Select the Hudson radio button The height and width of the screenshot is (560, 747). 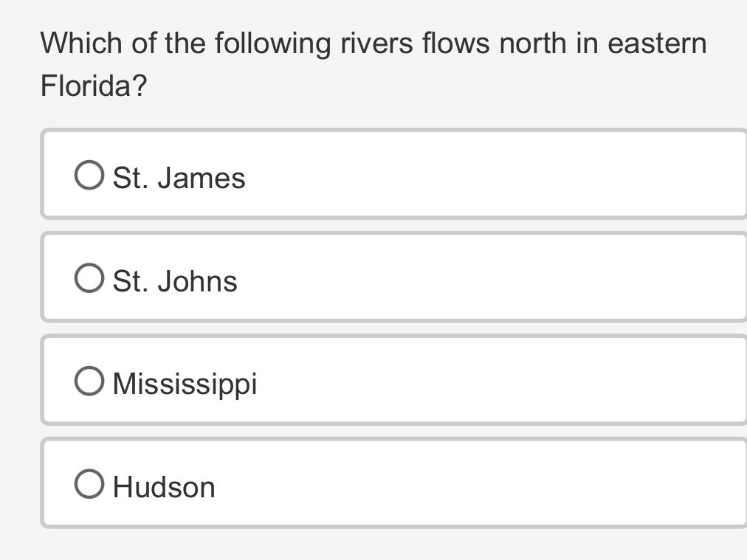click(x=89, y=483)
